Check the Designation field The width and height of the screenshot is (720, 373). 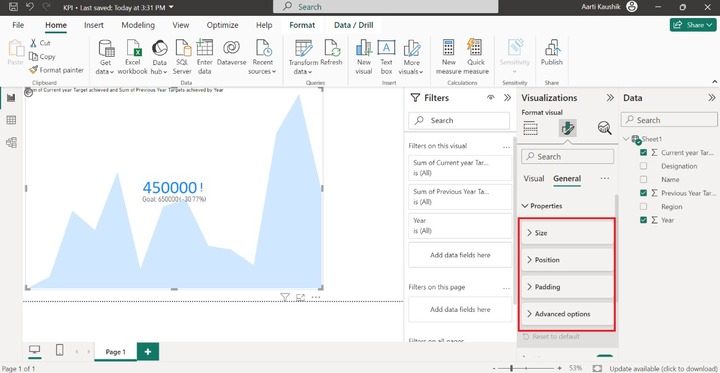[x=643, y=166]
